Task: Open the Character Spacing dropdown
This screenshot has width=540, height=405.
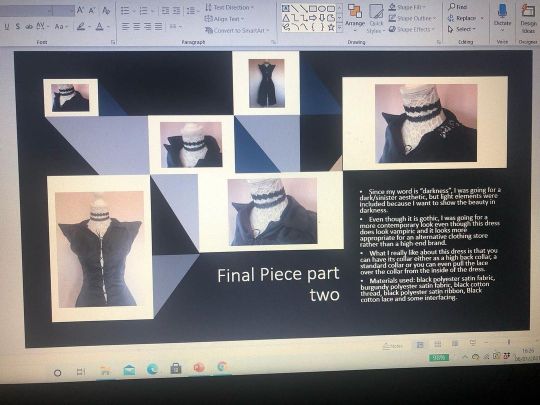Action: click(42, 26)
